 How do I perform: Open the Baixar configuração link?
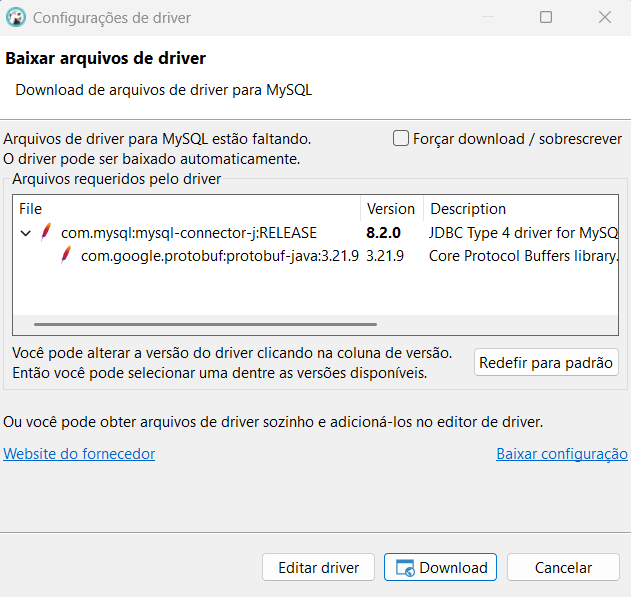point(562,454)
